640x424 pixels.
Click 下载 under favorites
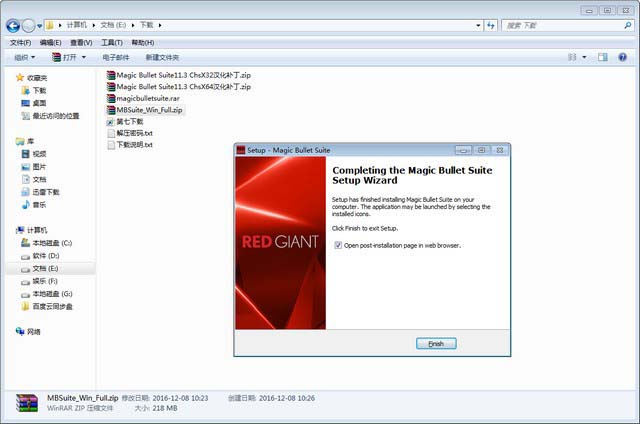[34, 90]
